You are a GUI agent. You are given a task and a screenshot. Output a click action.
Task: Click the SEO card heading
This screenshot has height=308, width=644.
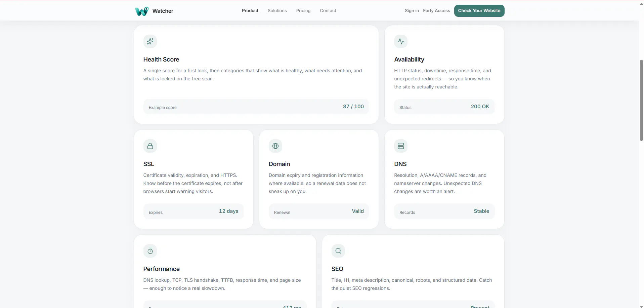coord(337,269)
